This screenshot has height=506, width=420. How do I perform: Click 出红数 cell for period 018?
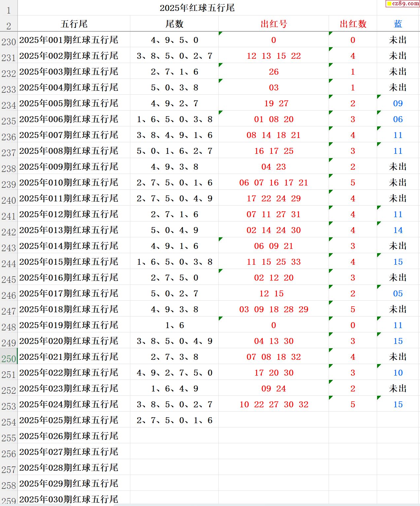click(353, 309)
